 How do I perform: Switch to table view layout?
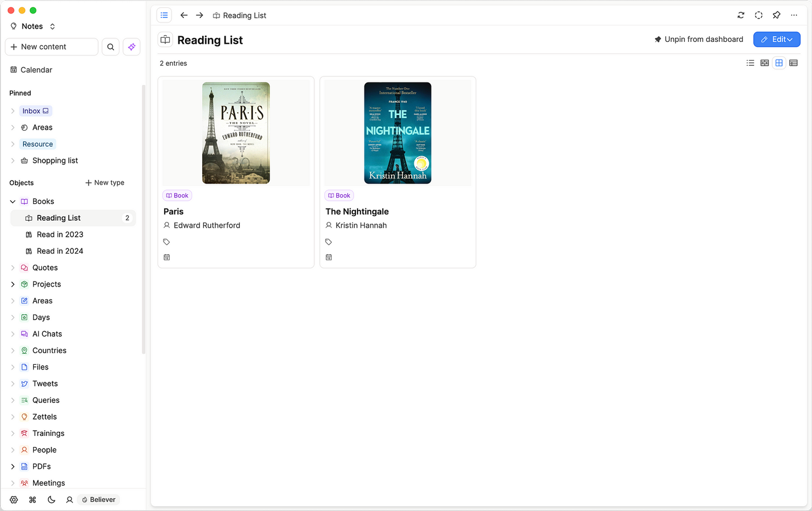(x=793, y=63)
